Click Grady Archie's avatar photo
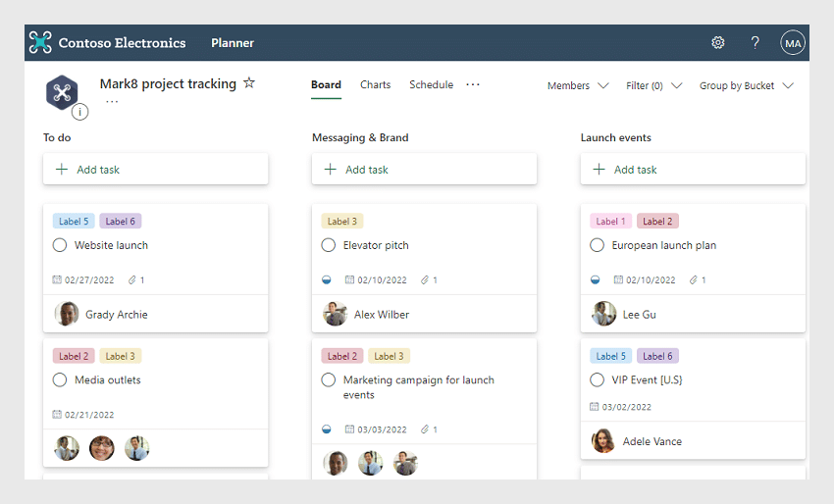Image resolution: width=834 pixels, height=504 pixels. pos(67,314)
